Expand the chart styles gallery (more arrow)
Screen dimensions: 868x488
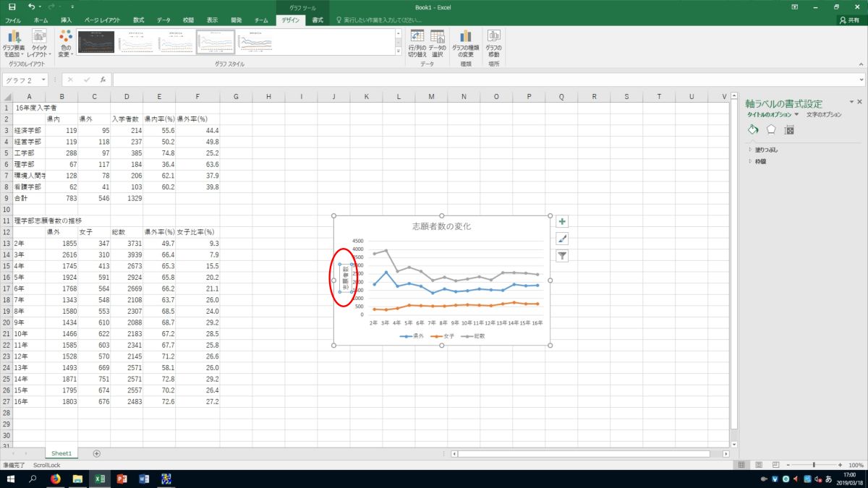point(398,51)
